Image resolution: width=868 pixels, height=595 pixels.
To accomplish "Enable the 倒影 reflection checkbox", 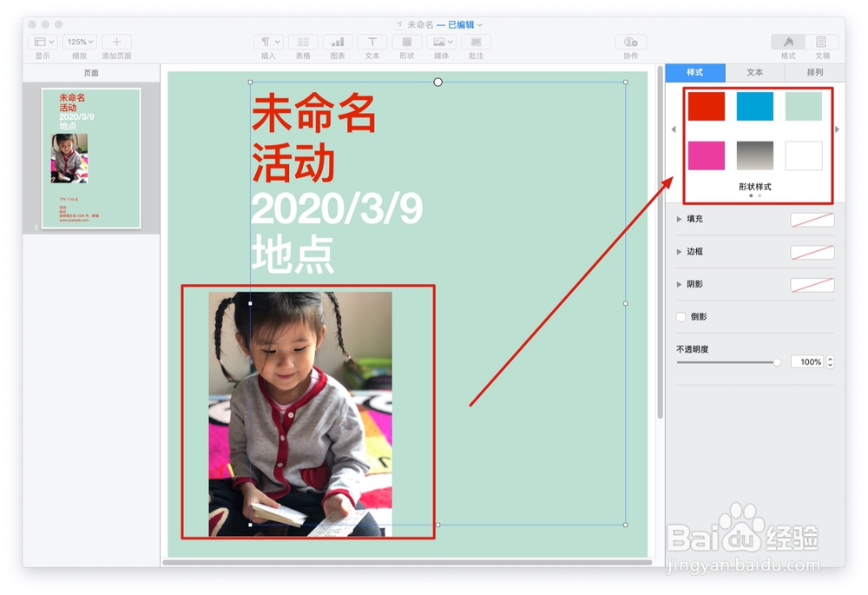I will click(681, 317).
